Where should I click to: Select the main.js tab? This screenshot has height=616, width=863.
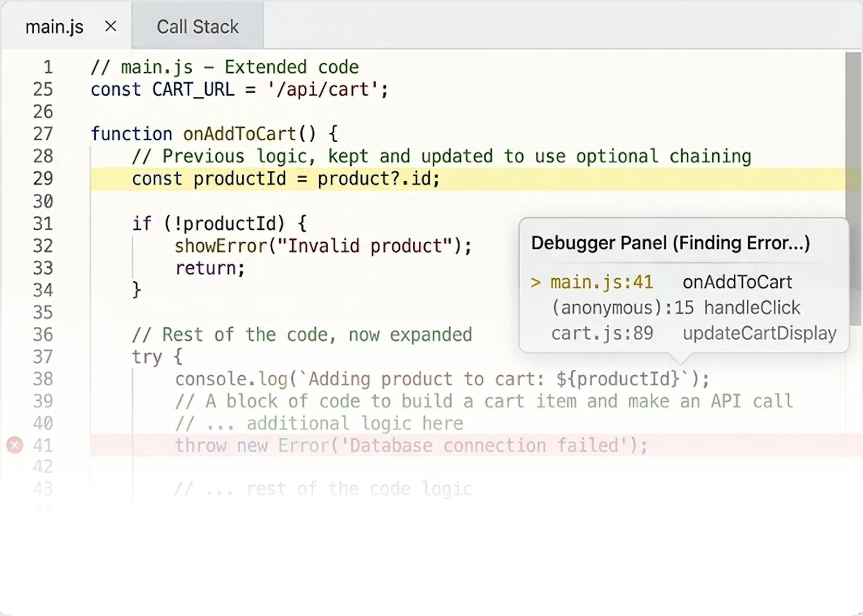pos(55,27)
